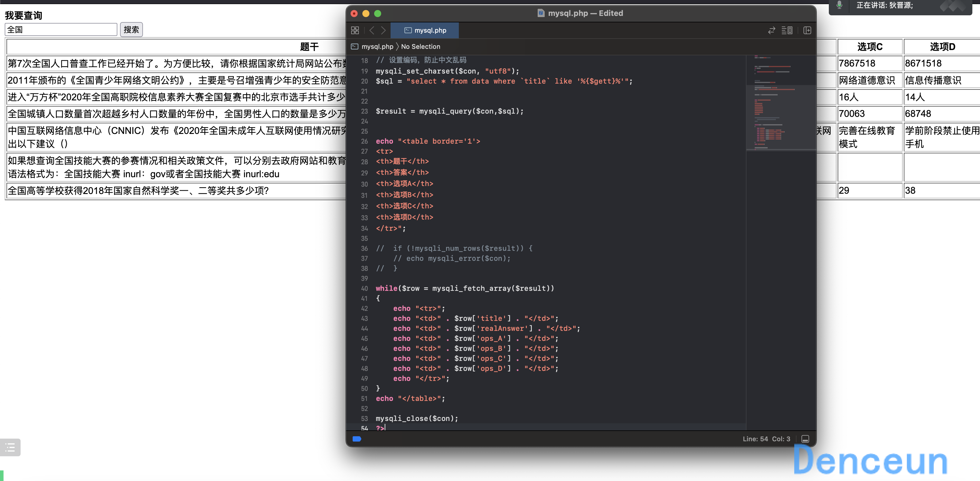Click the cell reading 网络道德意识

870,80
